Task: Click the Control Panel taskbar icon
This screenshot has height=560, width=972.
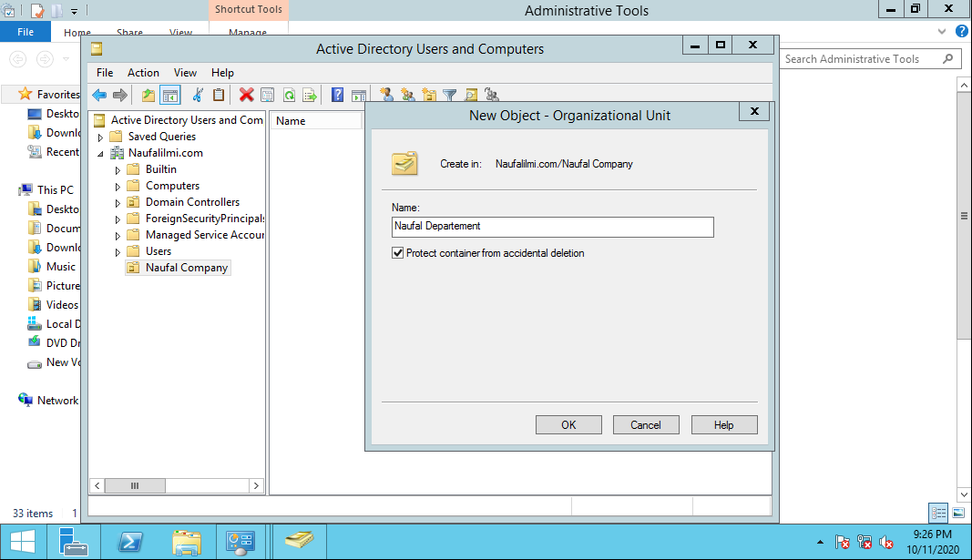Action: point(240,542)
